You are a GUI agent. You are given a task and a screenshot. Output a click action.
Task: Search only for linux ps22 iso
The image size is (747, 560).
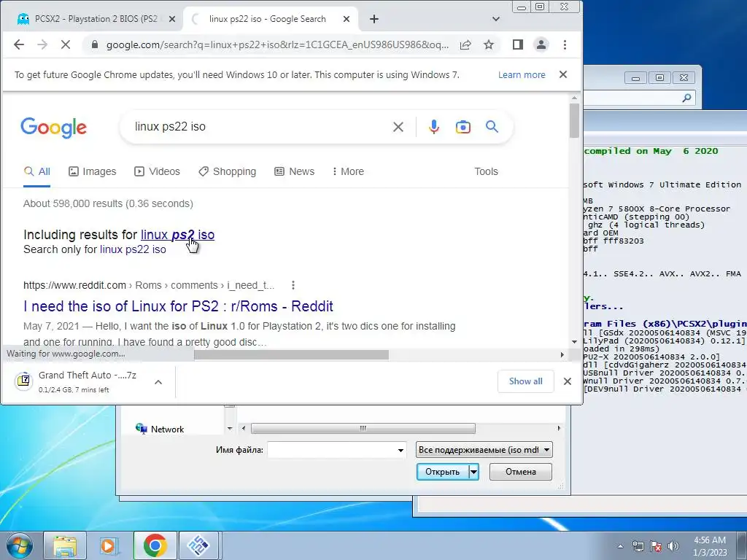pyautogui.click(x=133, y=249)
